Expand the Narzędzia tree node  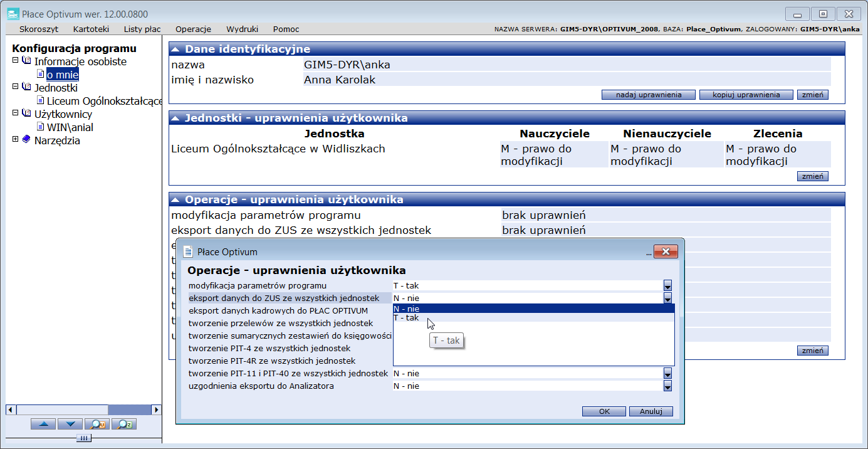pos(15,140)
